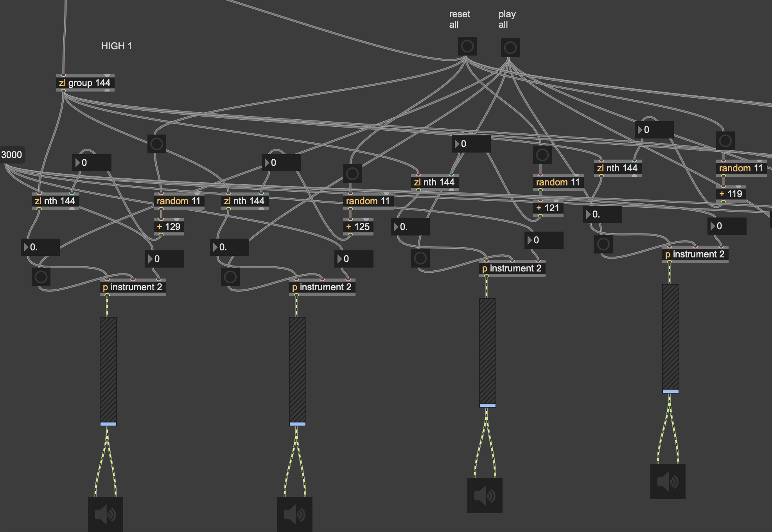This screenshot has width=772, height=532.
Task: Click the bang above + 129 random
Action: click(156, 144)
